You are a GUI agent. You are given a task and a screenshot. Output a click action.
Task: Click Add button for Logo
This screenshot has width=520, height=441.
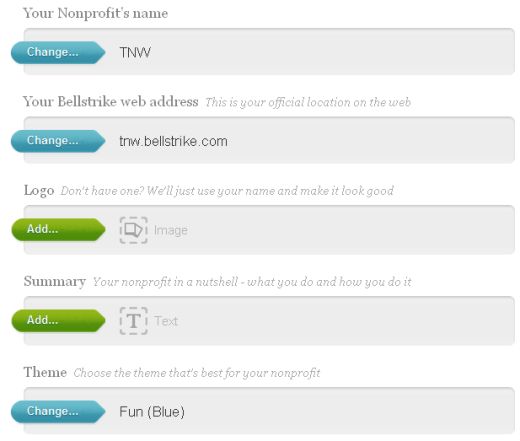(x=58, y=229)
